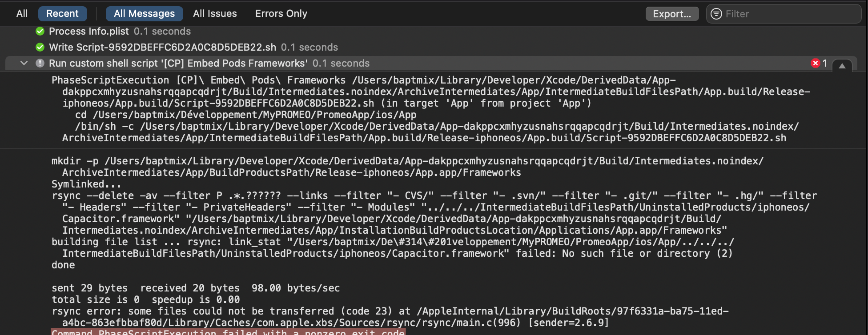Screen dimensions: 868x335
Task: Click the 'Symlinked...' log line
Action: pos(86,184)
